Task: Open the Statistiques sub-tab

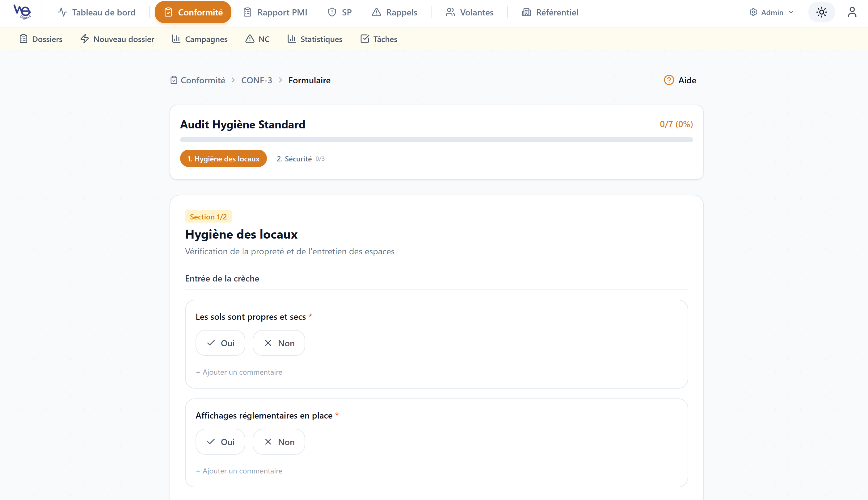Action: [315, 39]
